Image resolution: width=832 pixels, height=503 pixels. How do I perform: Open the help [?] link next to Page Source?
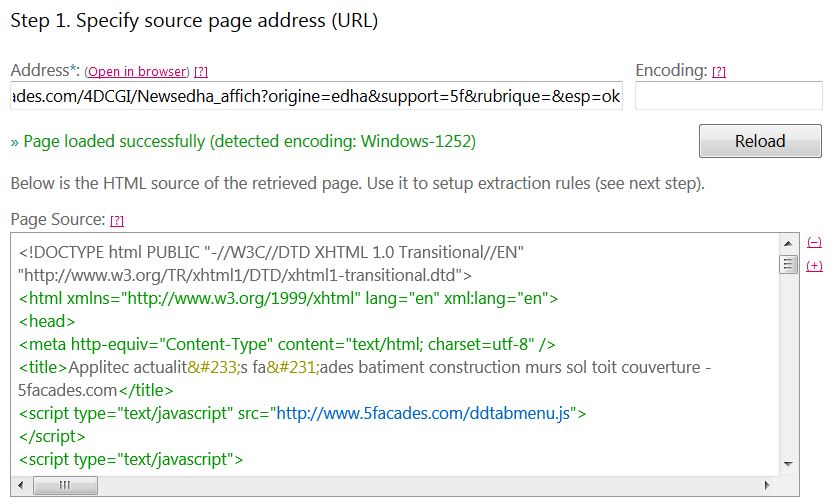tap(117, 220)
